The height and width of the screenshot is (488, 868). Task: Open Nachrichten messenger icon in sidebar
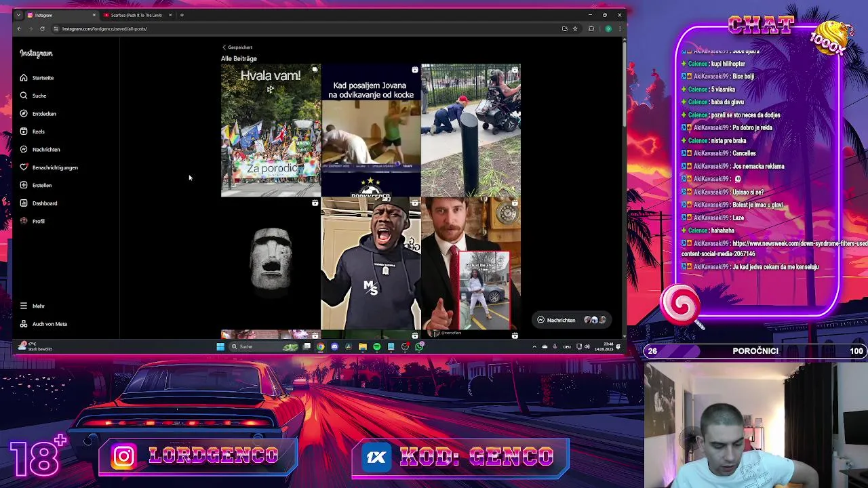tap(24, 149)
